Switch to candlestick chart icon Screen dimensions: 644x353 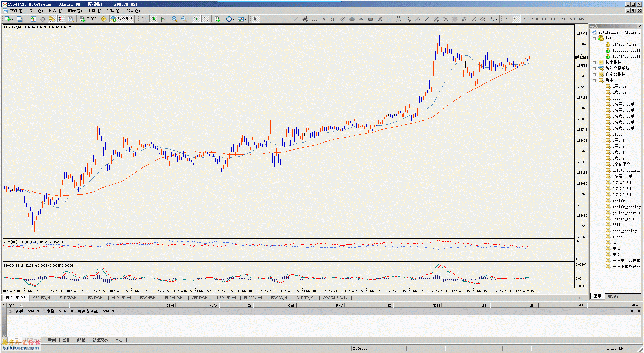154,19
